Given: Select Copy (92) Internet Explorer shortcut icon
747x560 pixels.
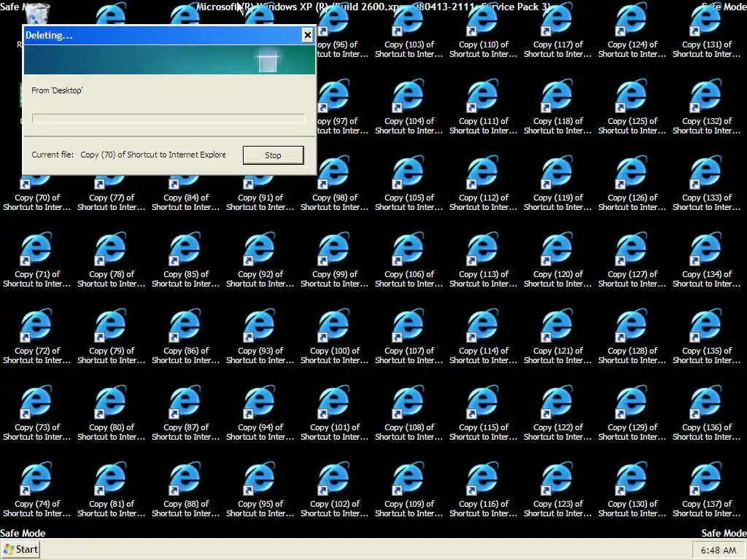Looking at the screenshot, I should [260, 249].
